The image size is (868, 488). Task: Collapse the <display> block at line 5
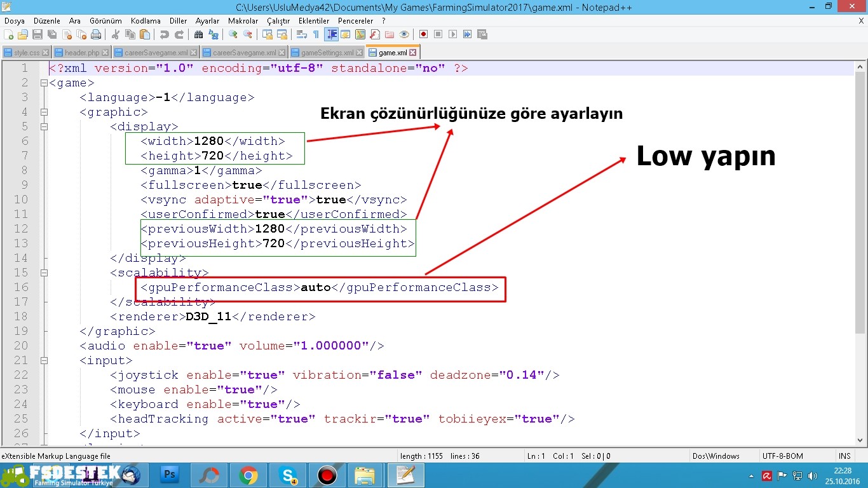click(44, 127)
